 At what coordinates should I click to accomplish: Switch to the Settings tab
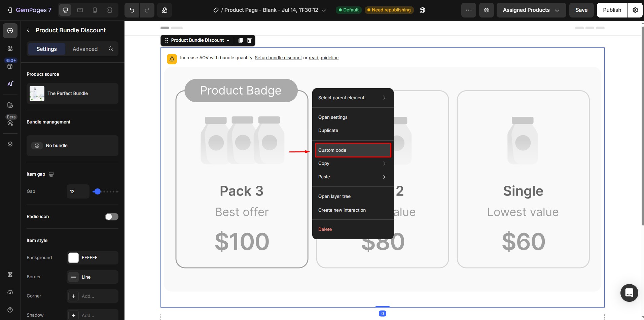[x=46, y=49]
